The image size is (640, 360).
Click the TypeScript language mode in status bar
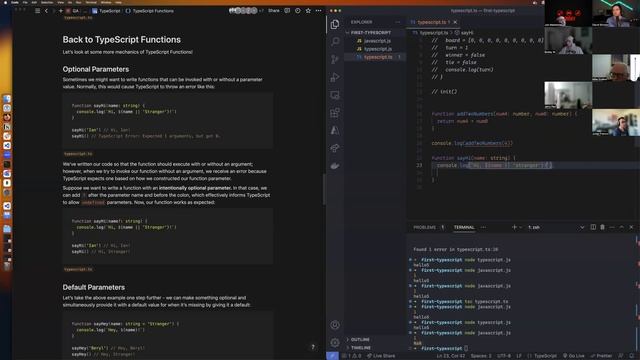coord(545,356)
